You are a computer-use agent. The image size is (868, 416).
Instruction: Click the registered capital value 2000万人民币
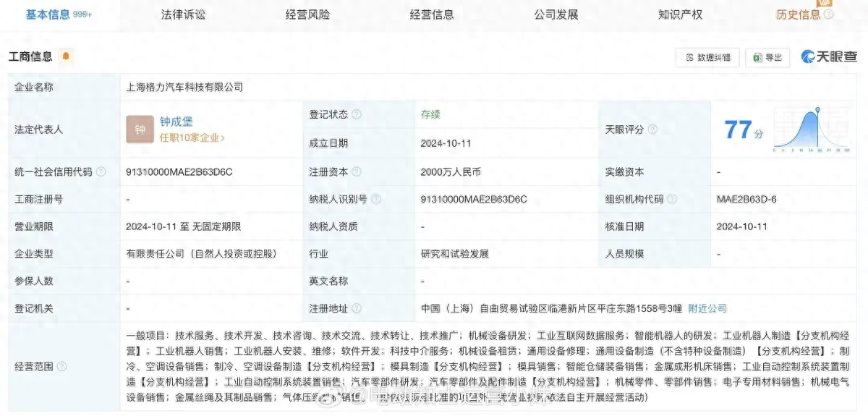(x=451, y=172)
